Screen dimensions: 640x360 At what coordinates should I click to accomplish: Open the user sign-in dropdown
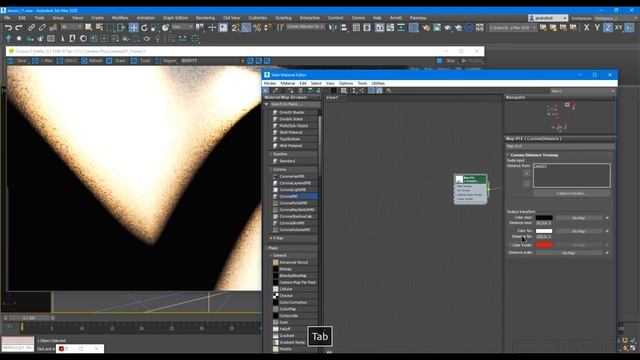pyautogui.click(x=548, y=18)
